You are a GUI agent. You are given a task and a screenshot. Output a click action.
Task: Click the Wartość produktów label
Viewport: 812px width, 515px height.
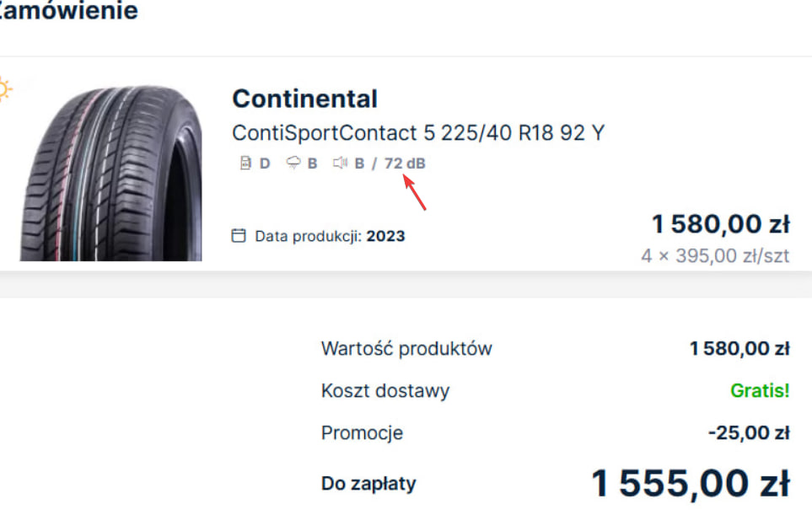click(x=406, y=349)
